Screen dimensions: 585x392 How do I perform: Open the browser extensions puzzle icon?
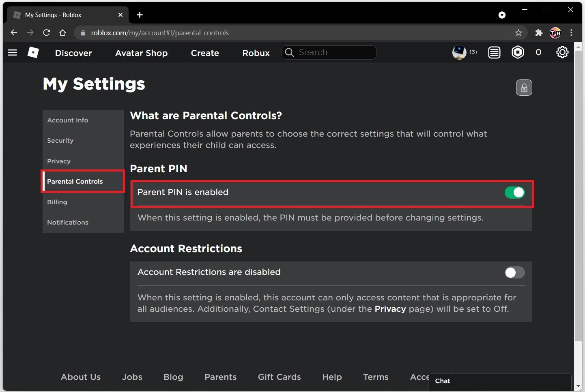pos(539,33)
